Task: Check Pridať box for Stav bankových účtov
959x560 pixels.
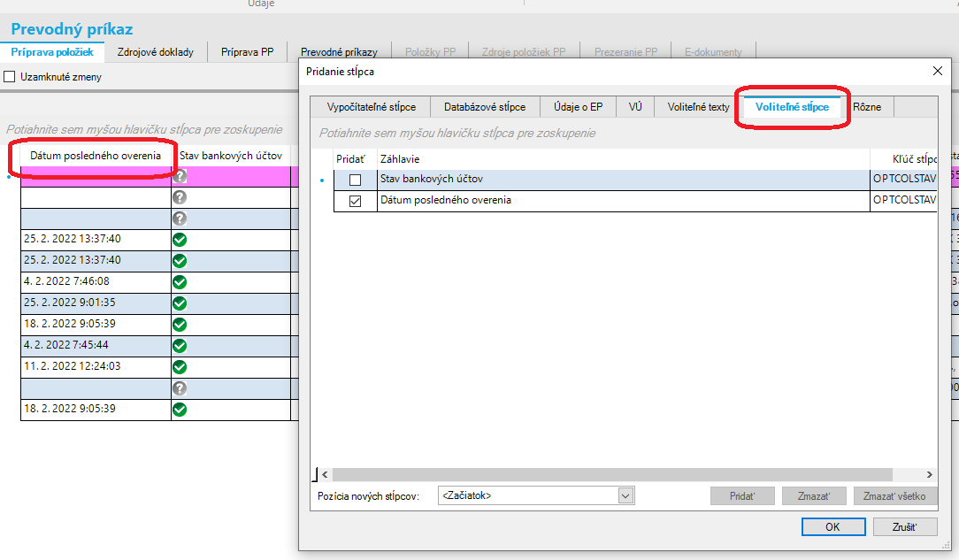Action: click(x=355, y=180)
